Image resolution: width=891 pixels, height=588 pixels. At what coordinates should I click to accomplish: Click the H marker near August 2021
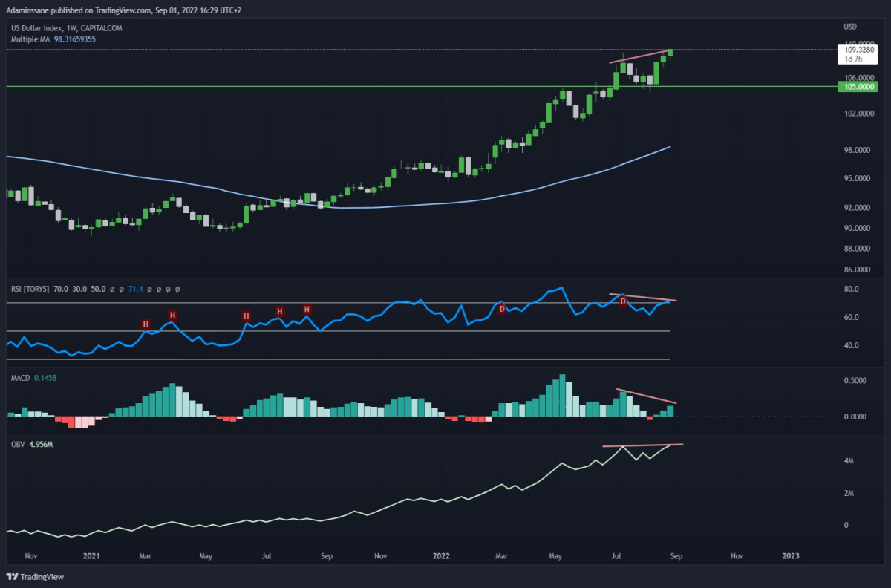pos(306,308)
